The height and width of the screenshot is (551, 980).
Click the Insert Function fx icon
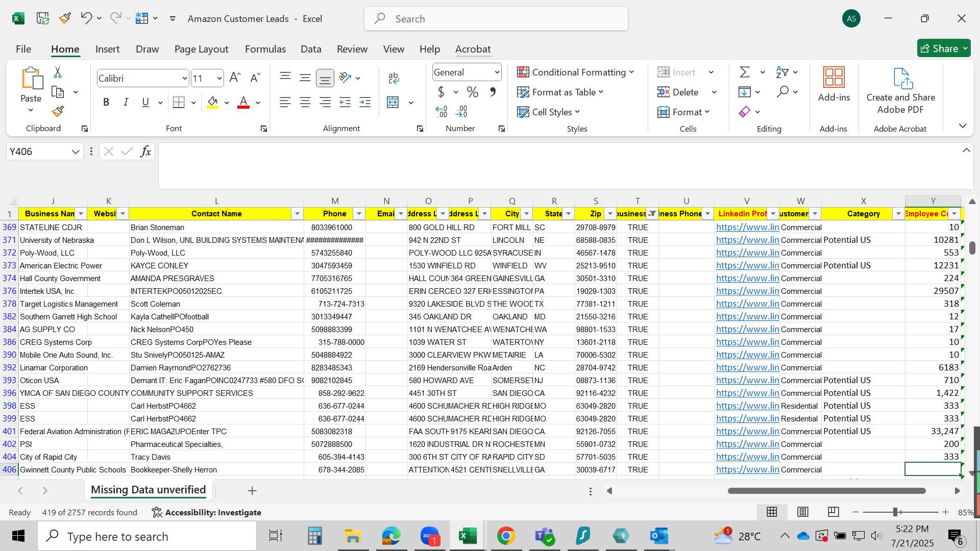[145, 151]
